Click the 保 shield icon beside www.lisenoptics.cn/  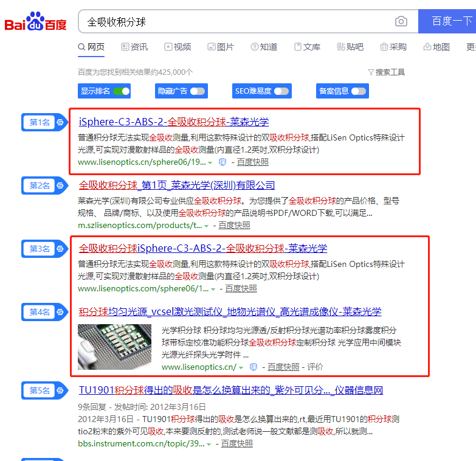254,367
